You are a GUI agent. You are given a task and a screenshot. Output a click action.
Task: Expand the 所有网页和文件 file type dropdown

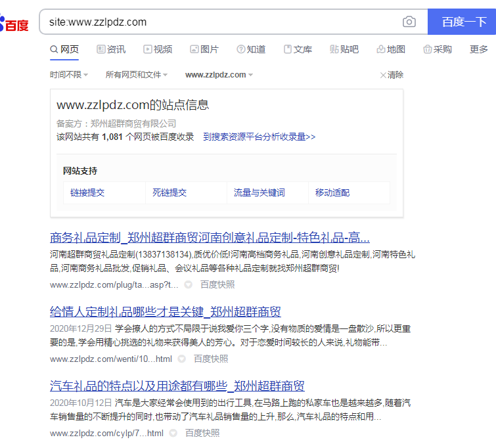coord(137,75)
